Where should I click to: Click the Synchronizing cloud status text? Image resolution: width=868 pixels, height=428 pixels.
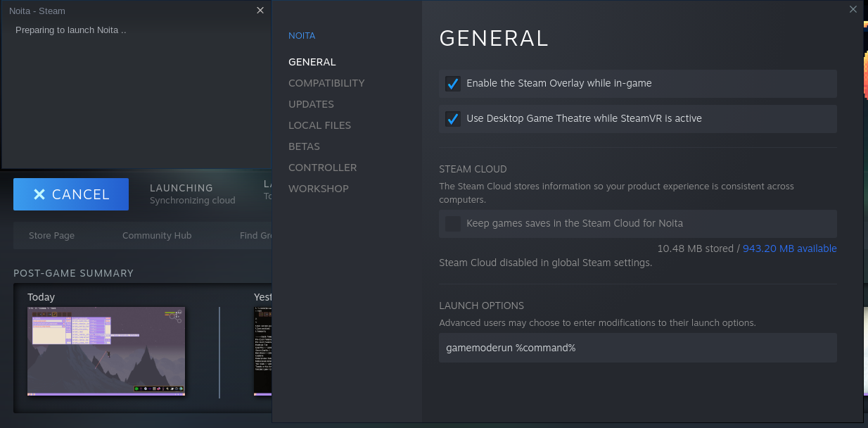coord(193,201)
